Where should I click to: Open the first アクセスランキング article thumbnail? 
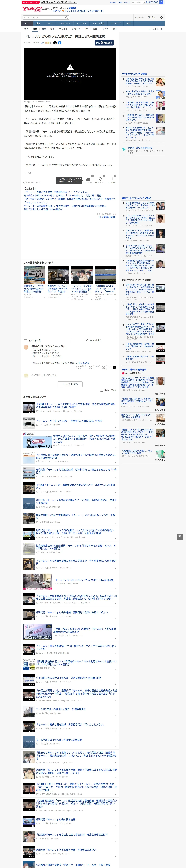(x=160, y=82)
